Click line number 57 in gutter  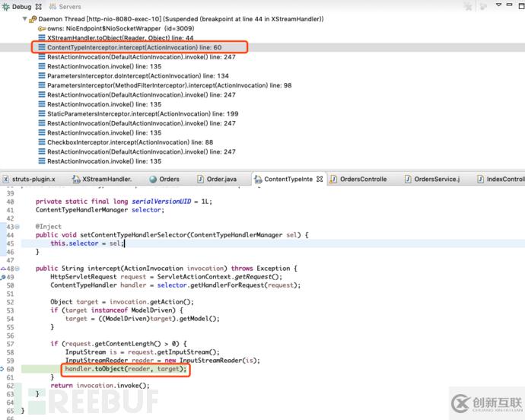pos(11,344)
